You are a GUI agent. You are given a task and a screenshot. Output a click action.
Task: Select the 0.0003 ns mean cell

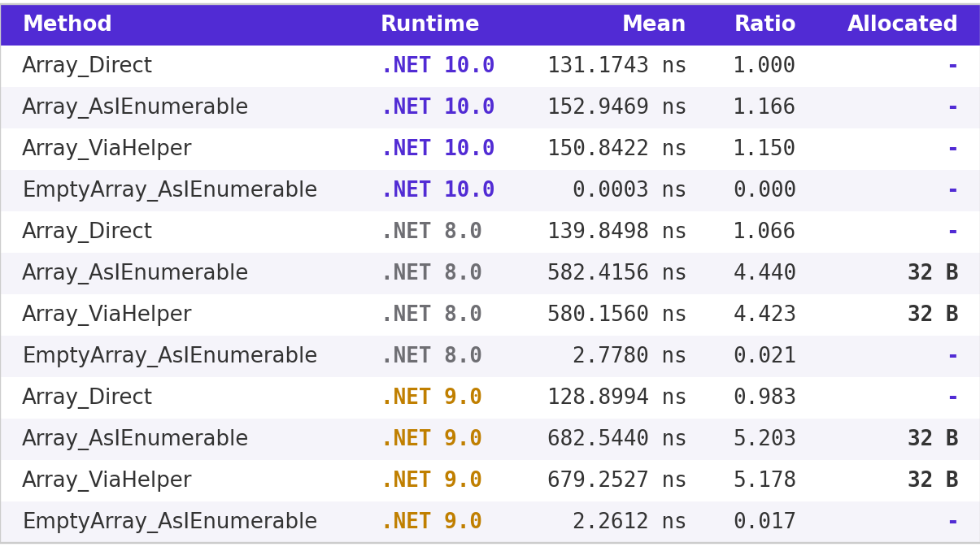click(x=629, y=190)
